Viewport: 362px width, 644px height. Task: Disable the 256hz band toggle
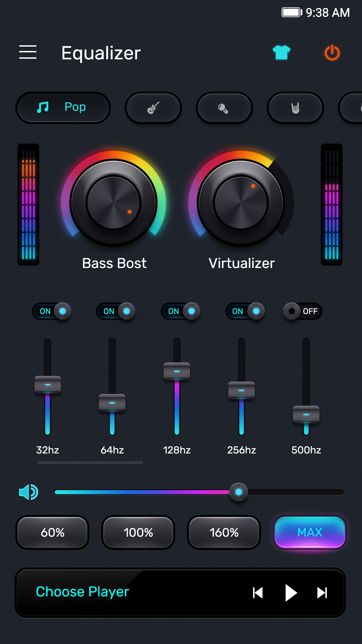tap(245, 311)
